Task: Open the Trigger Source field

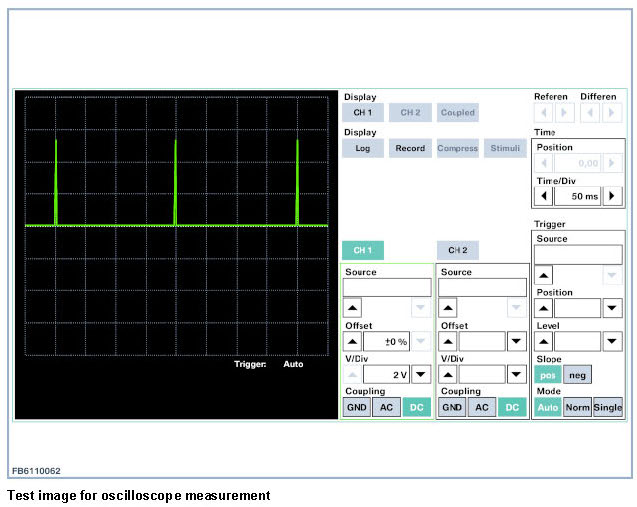Action: tap(578, 254)
